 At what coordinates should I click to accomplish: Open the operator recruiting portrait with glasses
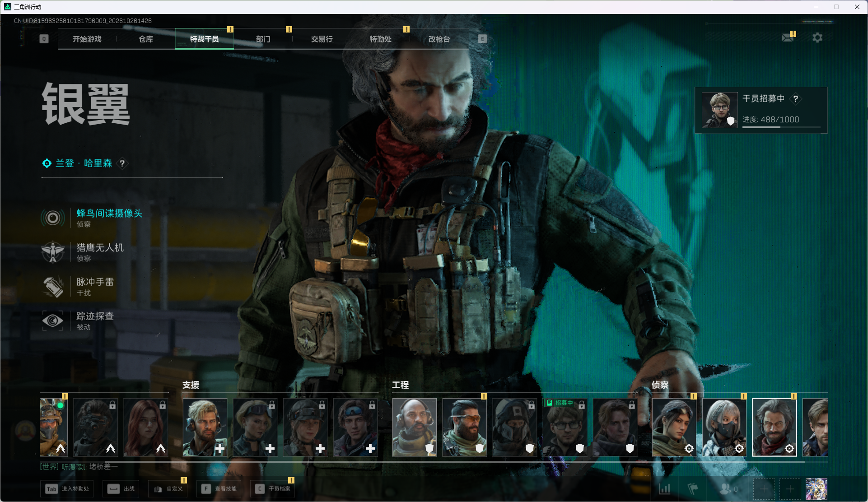pos(720,110)
